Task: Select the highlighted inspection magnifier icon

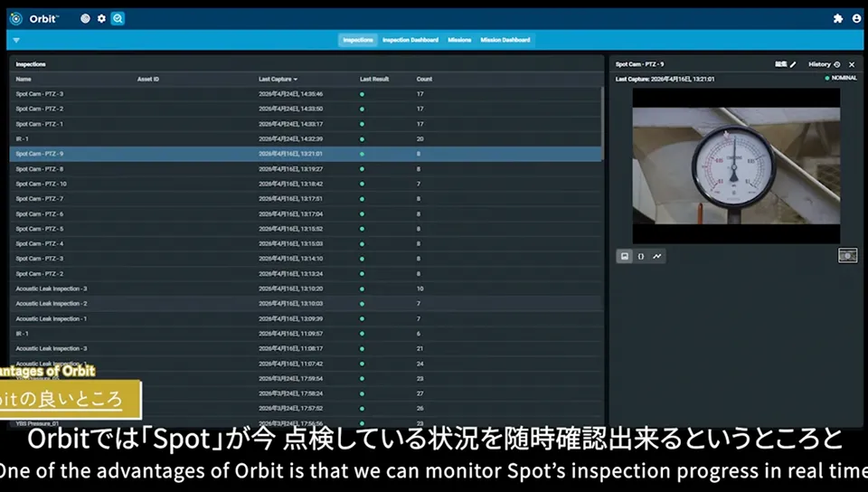Action: pyautogui.click(x=118, y=18)
